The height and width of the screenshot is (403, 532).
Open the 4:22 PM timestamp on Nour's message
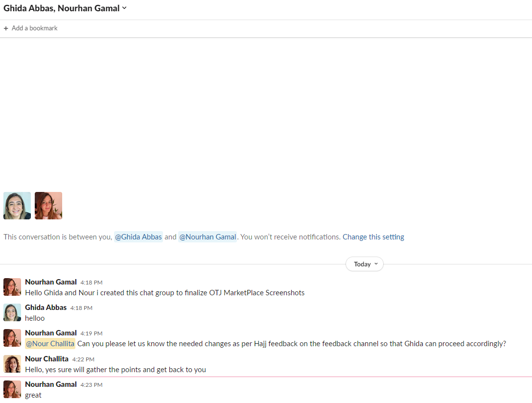pos(83,359)
